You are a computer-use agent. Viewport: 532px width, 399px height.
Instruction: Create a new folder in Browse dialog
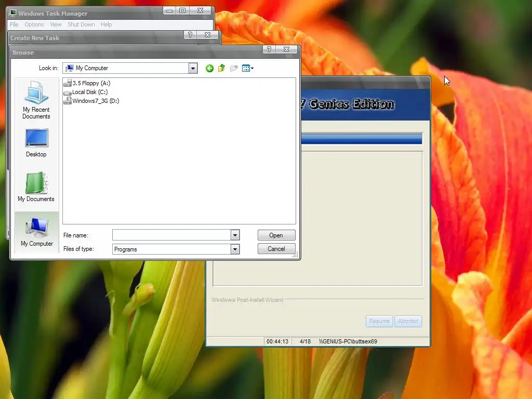[x=233, y=69]
